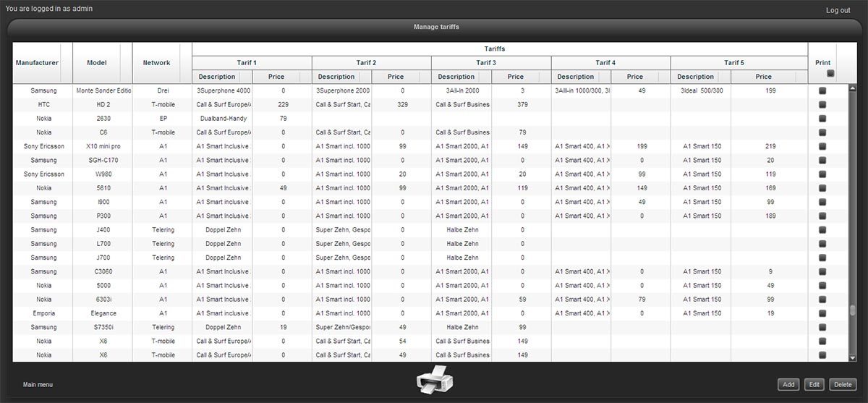This screenshot has height=403, width=868.
Task: Check Print box for Nokia 5610 row
Action: 822,188
